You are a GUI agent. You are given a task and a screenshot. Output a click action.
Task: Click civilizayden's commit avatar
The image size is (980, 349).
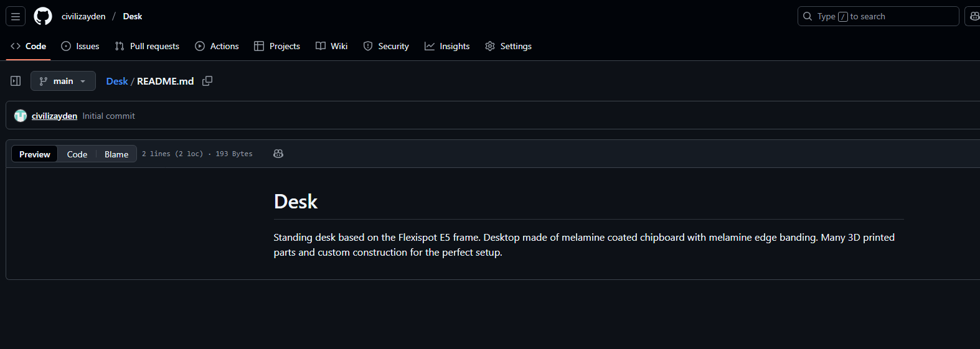pyautogui.click(x=21, y=116)
